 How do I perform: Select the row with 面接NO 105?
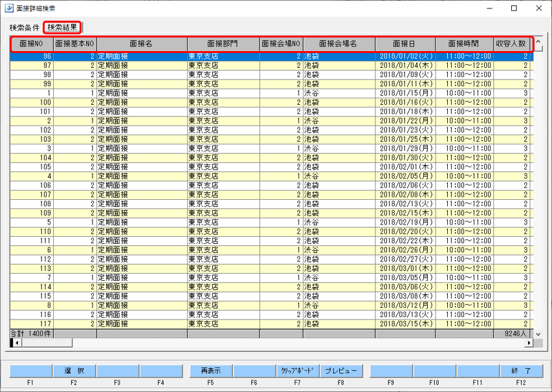coord(271,167)
